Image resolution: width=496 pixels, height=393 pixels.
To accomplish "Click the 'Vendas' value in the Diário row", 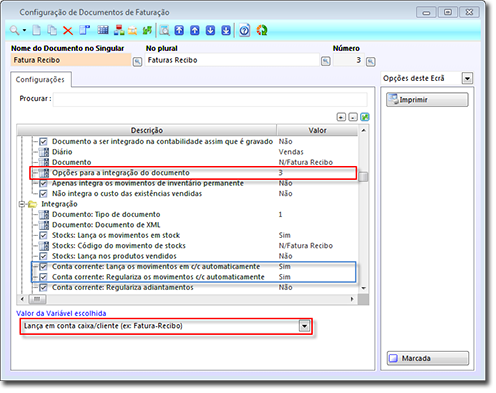I will [291, 152].
